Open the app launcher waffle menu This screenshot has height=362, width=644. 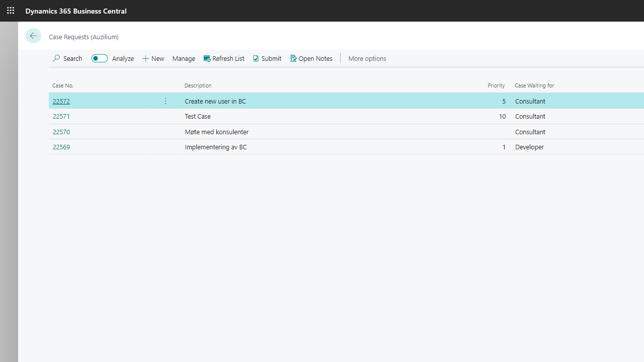click(x=10, y=11)
